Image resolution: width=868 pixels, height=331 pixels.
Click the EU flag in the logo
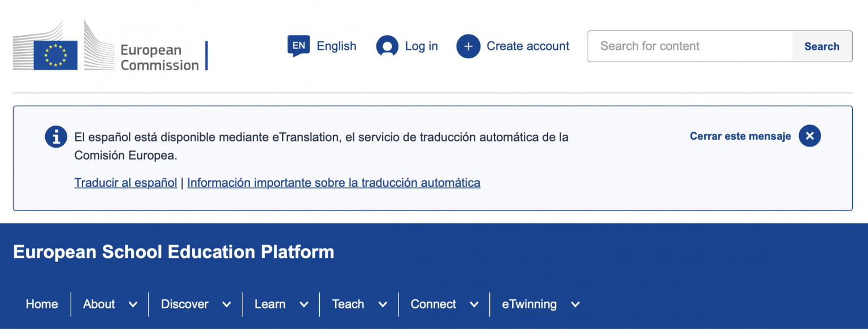(56, 54)
